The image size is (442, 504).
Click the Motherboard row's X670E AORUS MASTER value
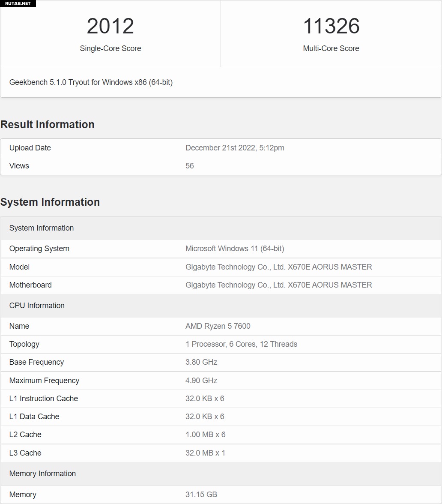[x=278, y=285]
